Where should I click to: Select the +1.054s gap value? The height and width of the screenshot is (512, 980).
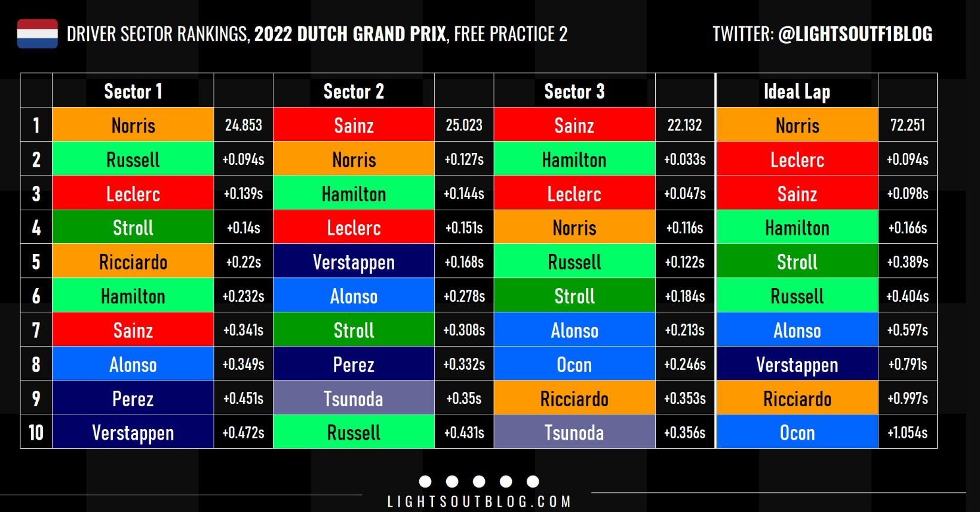click(x=908, y=432)
